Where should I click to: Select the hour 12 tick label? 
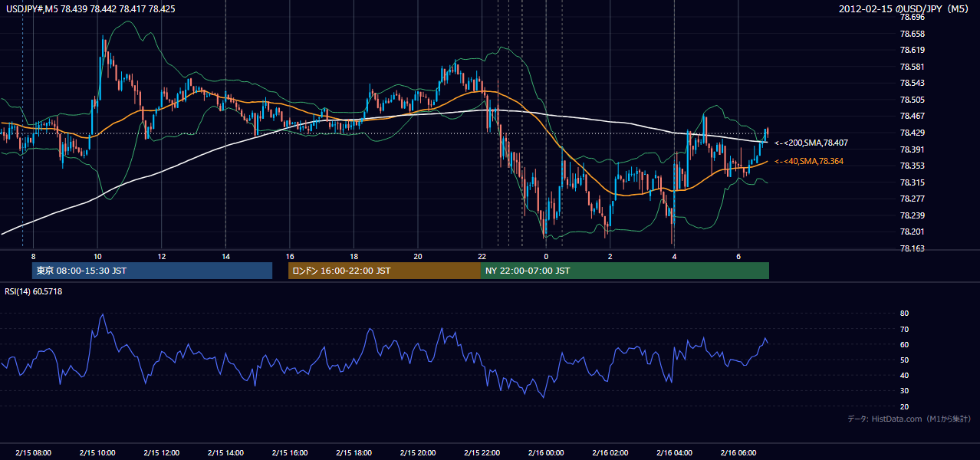click(161, 256)
